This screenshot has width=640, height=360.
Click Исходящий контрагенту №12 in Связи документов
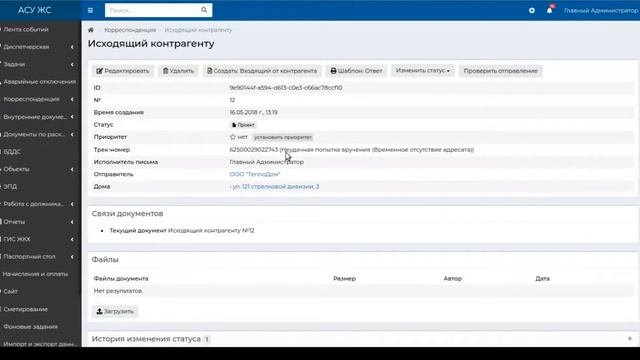(x=211, y=231)
